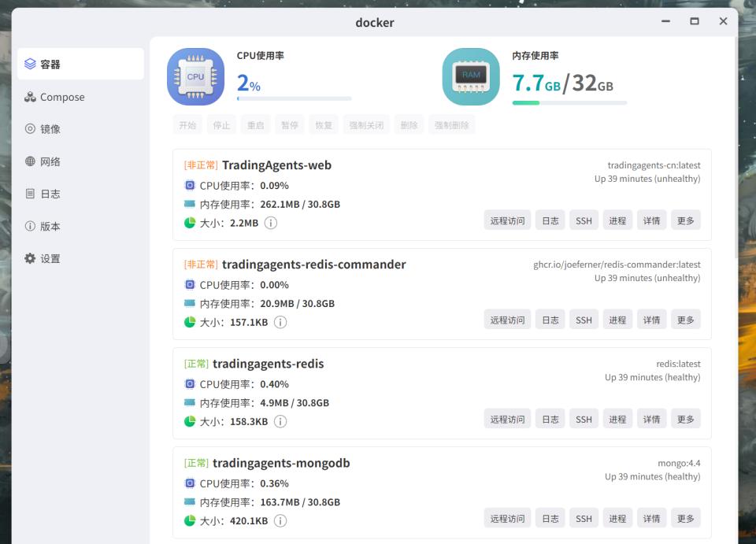Click size info icon for tradingagents-redis-commander
This screenshot has height=544, width=756.
coord(280,322)
